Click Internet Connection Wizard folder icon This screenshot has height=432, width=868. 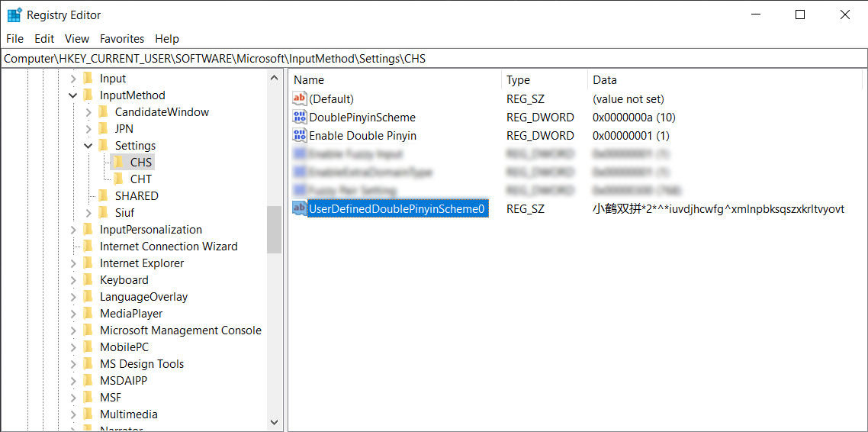coord(88,247)
